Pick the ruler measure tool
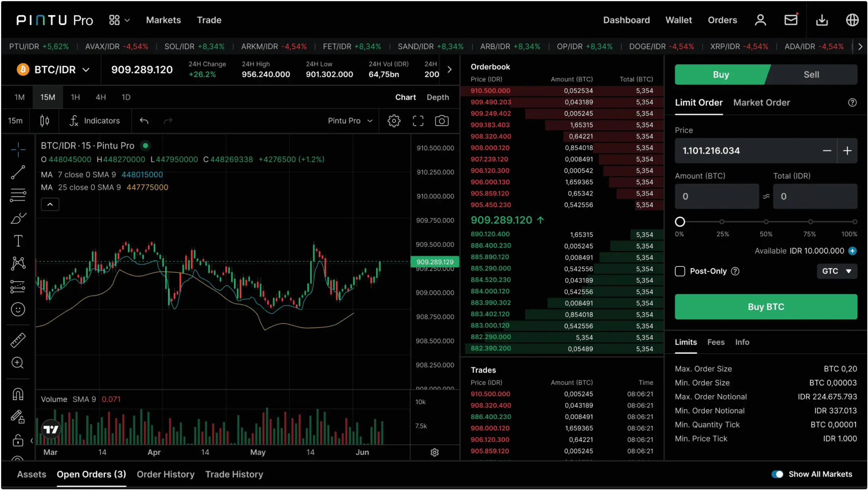 pos(18,340)
